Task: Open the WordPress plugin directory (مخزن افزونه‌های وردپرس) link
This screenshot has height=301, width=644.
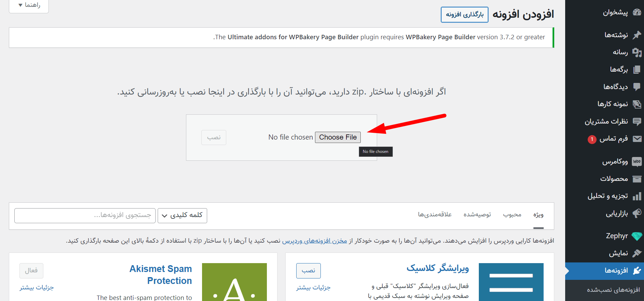Action: [x=314, y=241]
